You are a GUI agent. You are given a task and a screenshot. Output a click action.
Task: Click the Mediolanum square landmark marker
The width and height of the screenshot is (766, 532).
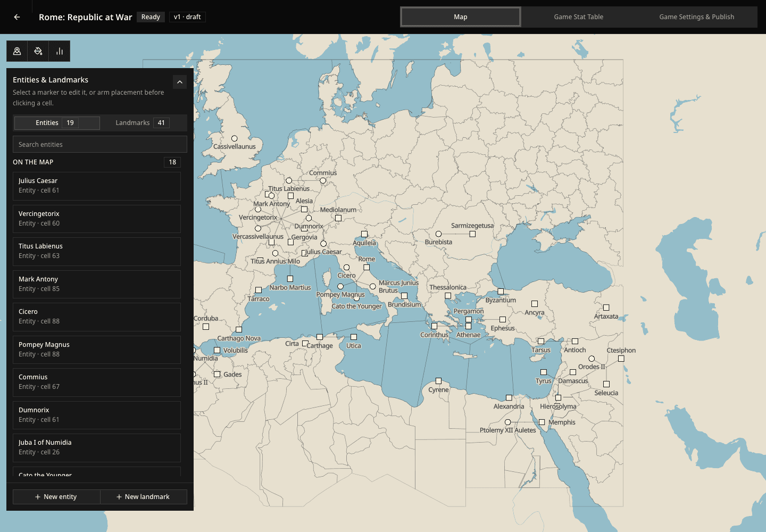tap(338, 218)
